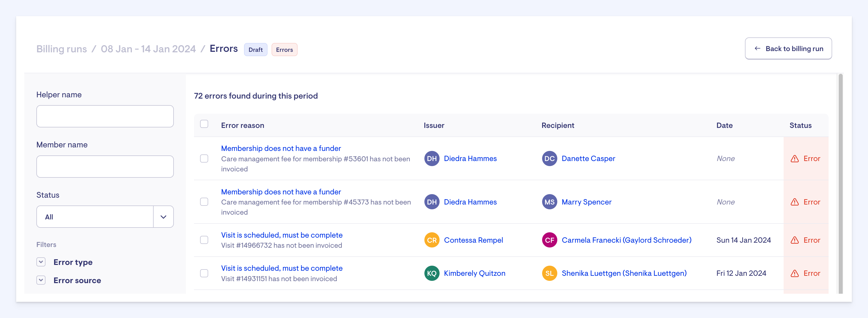Screen dimensions: 868x318
Task: Expand the Error type filter
Action: point(41,262)
